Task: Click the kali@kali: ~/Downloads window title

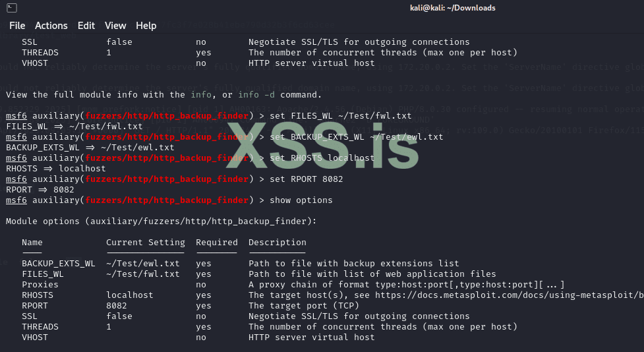Action: click(452, 8)
